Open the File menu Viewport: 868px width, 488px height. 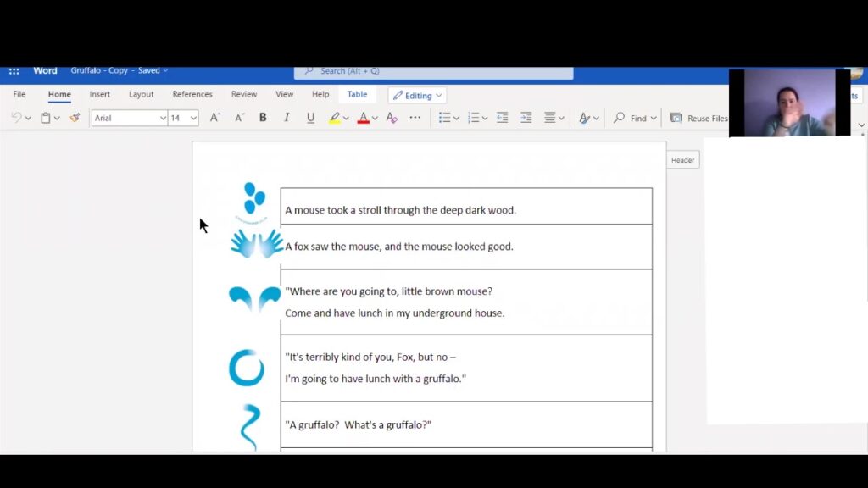(x=19, y=94)
